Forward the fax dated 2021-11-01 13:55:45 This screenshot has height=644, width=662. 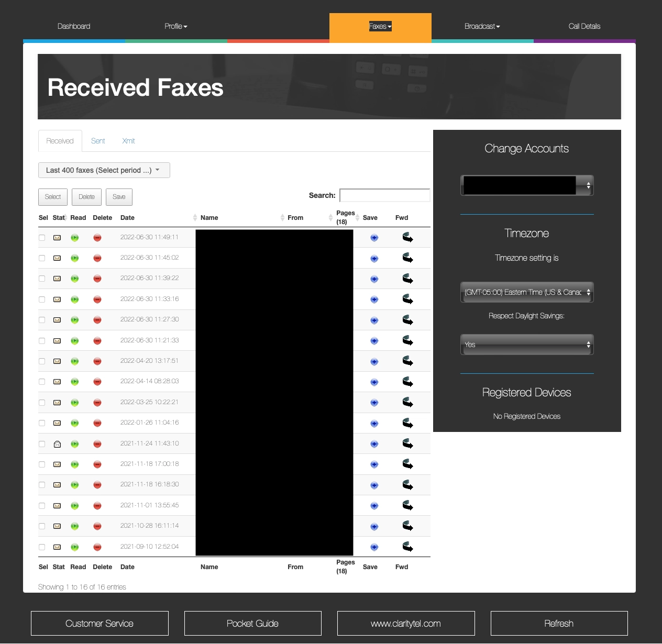click(x=407, y=505)
